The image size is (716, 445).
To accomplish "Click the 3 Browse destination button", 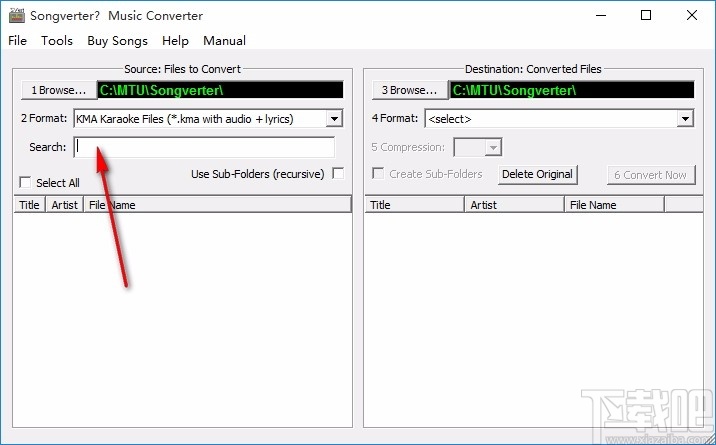I will click(409, 90).
